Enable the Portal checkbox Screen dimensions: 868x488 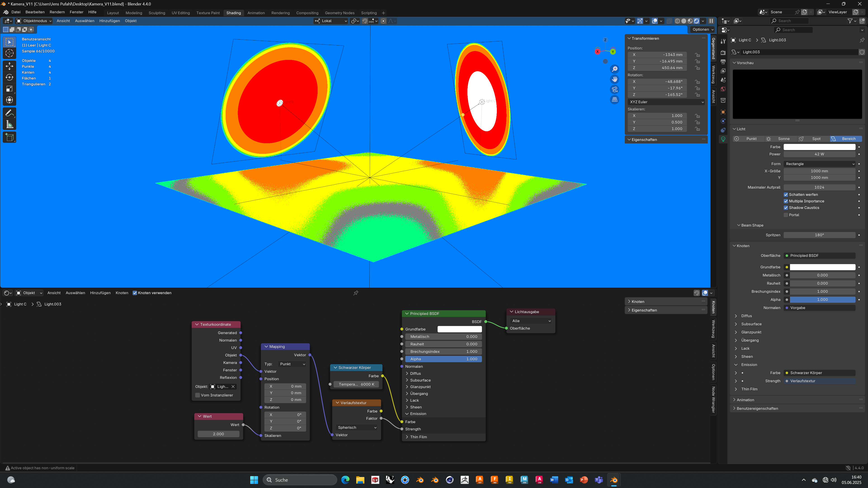tap(786, 215)
